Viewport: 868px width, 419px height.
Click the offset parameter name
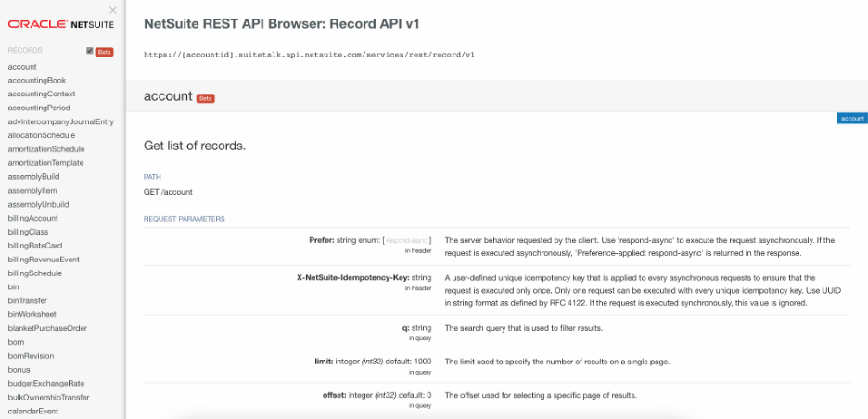click(x=335, y=395)
